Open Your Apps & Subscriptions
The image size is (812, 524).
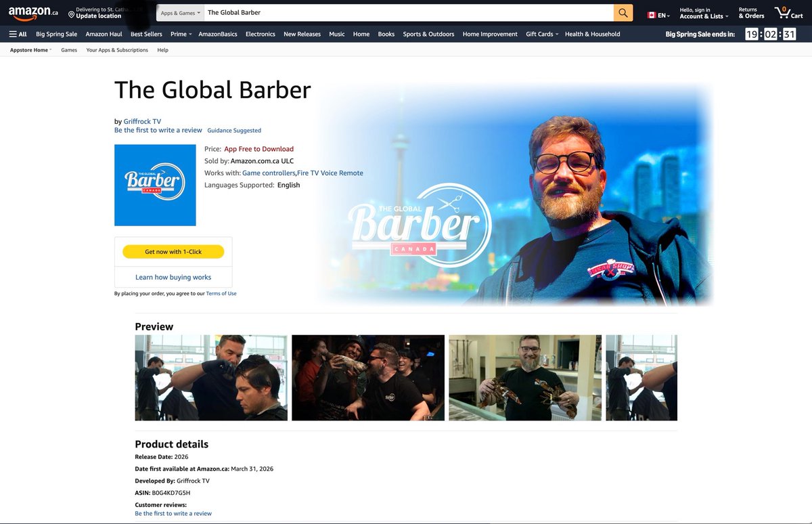tap(117, 50)
